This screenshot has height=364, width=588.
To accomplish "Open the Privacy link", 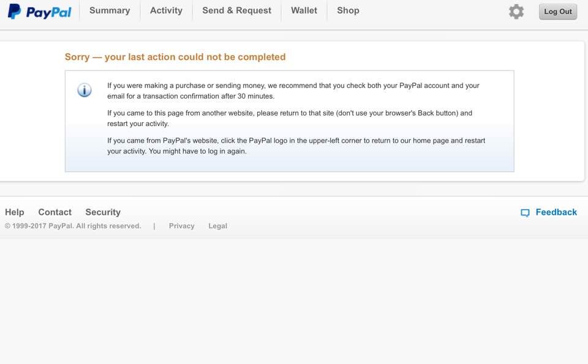I will pyautogui.click(x=181, y=226).
